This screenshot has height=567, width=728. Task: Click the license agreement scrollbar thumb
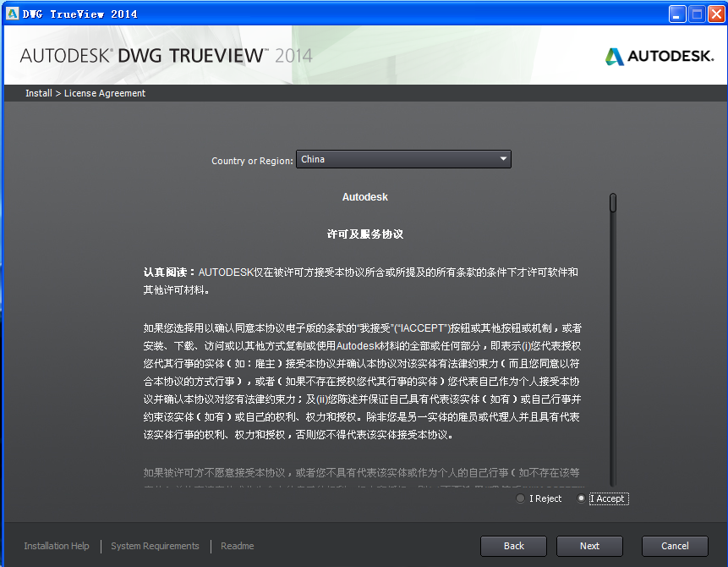click(x=613, y=202)
